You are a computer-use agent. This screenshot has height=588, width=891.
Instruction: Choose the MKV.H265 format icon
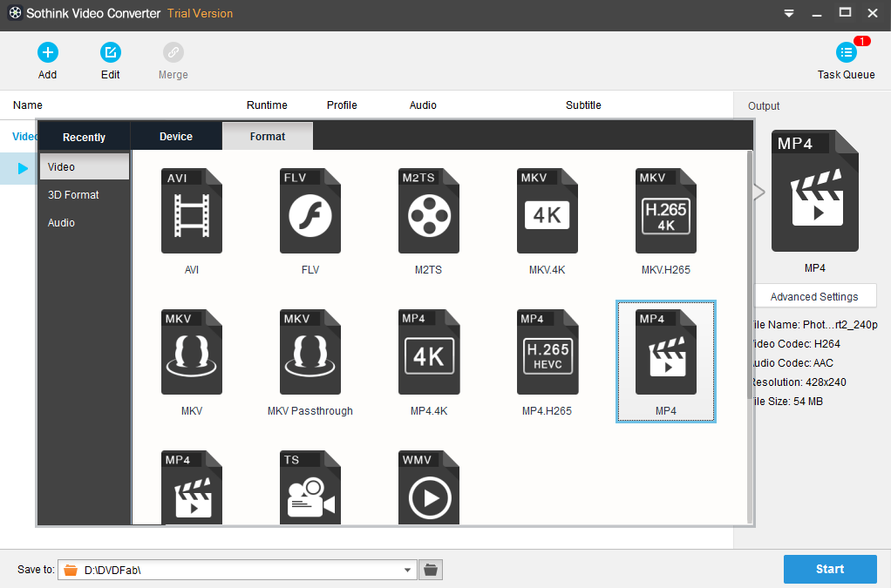pyautogui.click(x=666, y=211)
